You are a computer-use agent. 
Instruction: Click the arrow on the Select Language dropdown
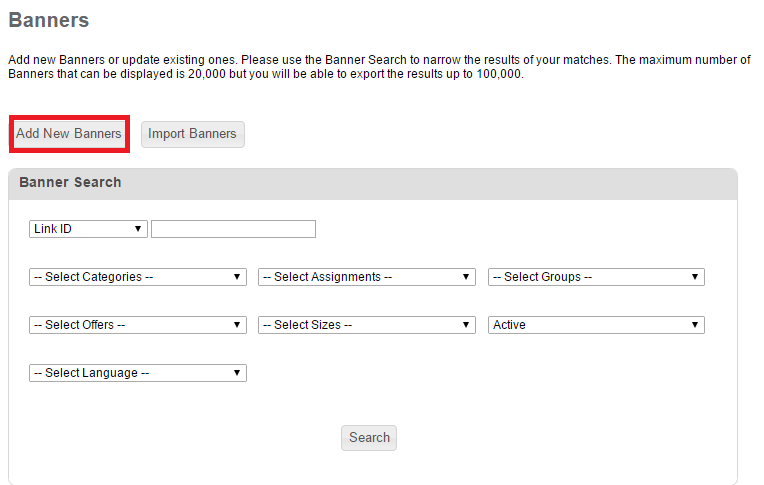(x=237, y=373)
